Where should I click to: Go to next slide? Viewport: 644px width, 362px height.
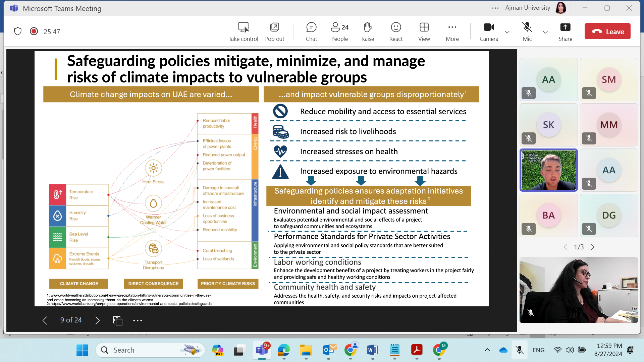coord(97,320)
